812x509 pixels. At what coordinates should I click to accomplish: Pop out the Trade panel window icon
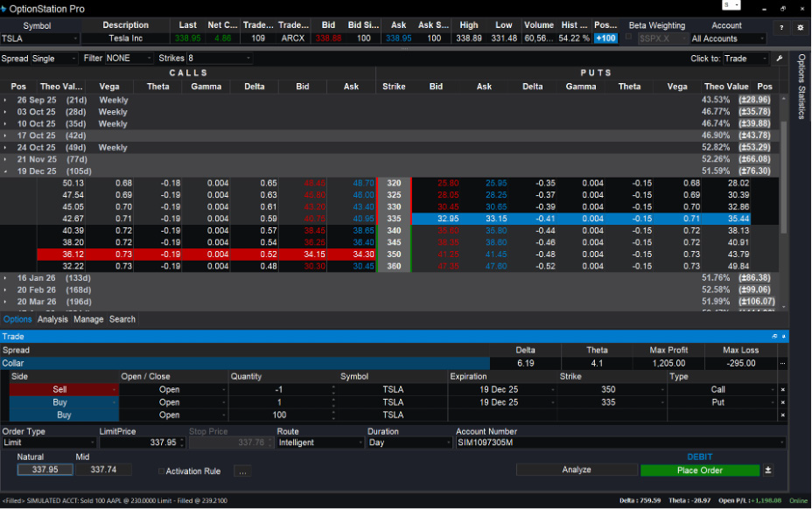pyautogui.click(x=774, y=336)
